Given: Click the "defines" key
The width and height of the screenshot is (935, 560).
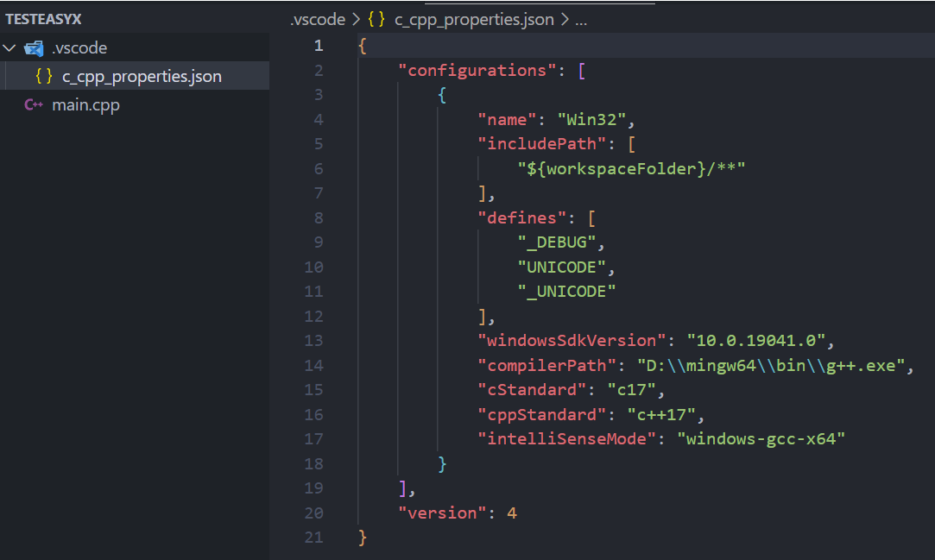Looking at the screenshot, I should pyautogui.click(x=521, y=218).
